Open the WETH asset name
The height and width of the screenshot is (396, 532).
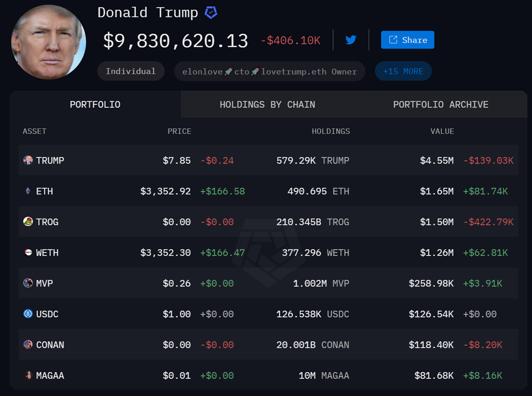tap(47, 252)
